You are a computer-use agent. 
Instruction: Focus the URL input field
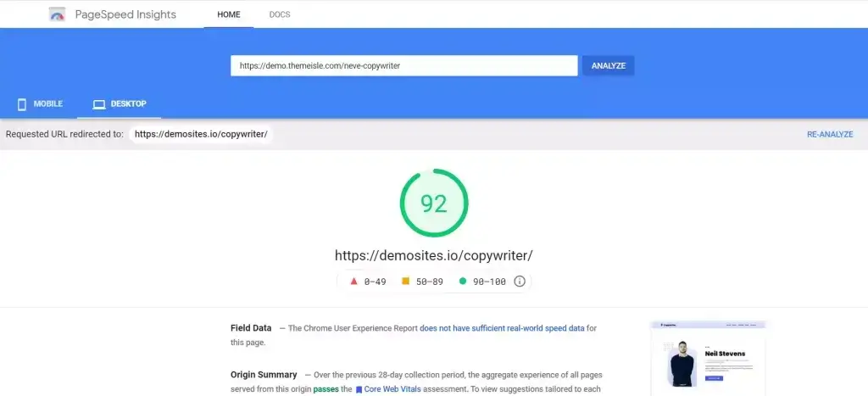coord(404,65)
